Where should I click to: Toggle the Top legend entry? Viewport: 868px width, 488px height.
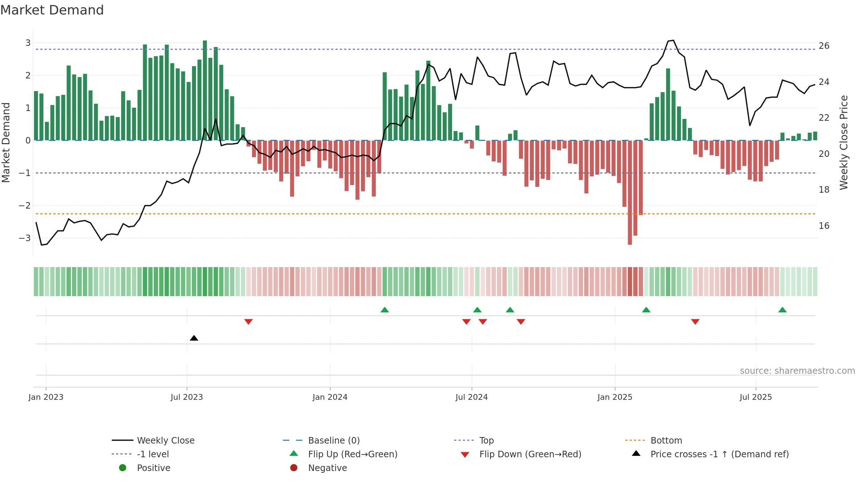coord(474,440)
